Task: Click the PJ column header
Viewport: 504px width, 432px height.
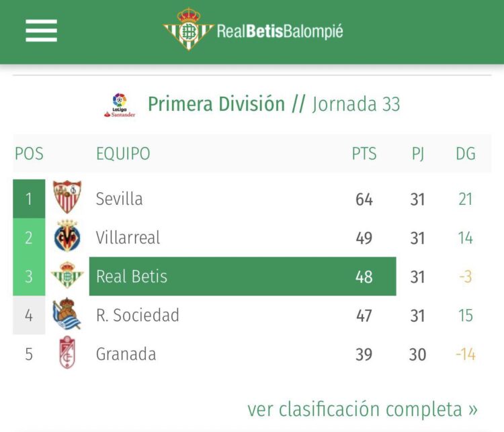Action: click(x=418, y=154)
